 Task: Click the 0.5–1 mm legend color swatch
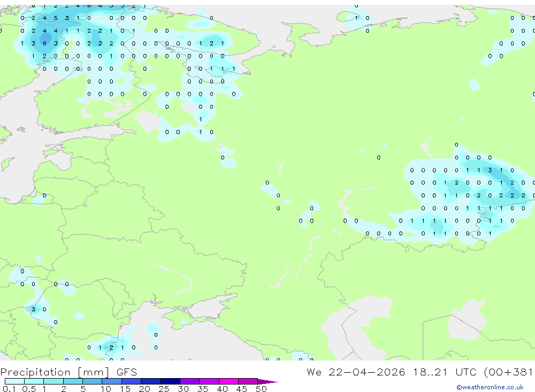(x=34, y=381)
